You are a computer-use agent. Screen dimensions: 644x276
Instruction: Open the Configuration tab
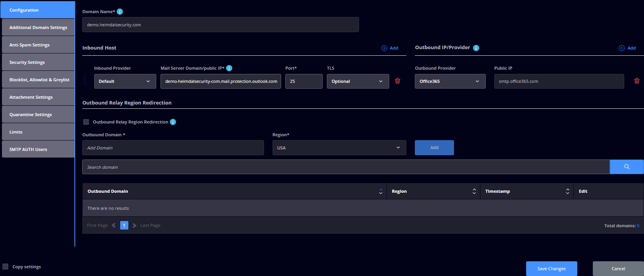[38, 10]
